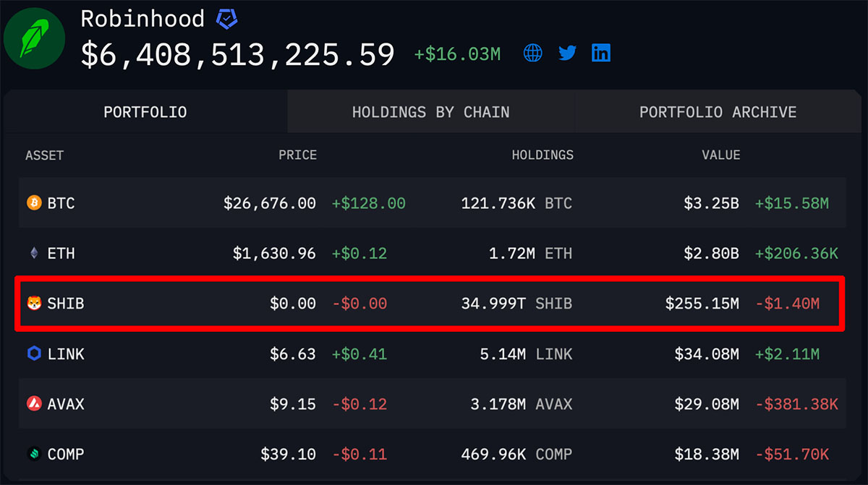Screen dimensions: 868x485
Task: Click the blue verified badge beside Robinhood
Action: pyautogui.click(x=226, y=20)
